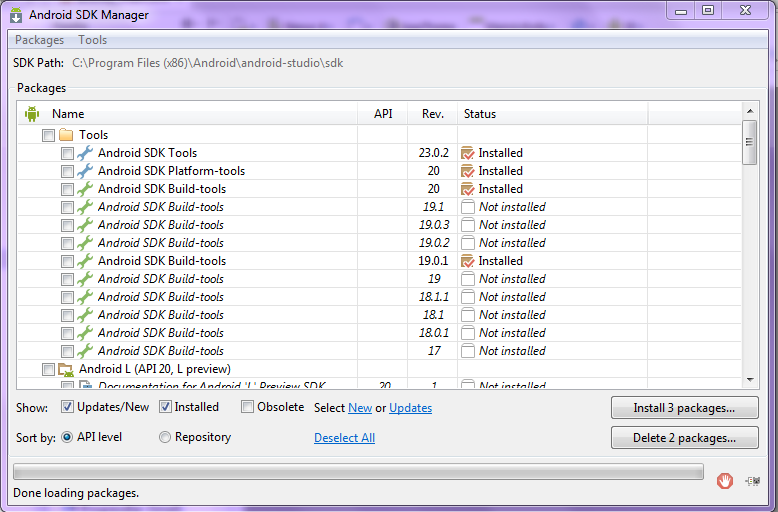The height and width of the screenshot is (512, 778).
Task: Check the Build-tools 19.1 checkbox
Action: point(67,207)
